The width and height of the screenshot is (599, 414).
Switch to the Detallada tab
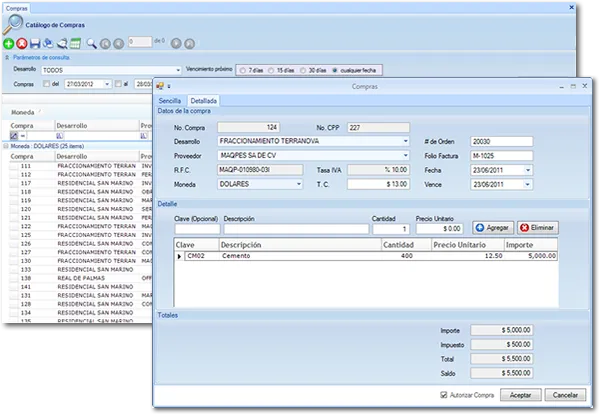click(204, 101)
